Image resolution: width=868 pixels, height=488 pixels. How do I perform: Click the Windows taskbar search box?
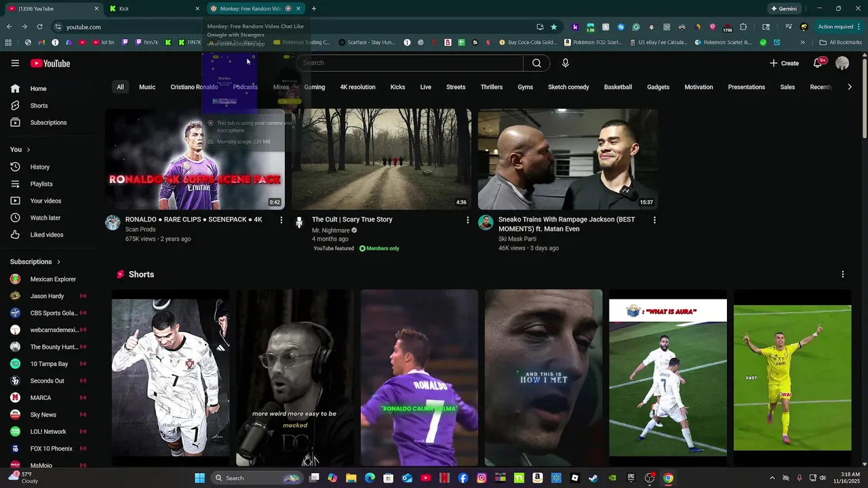point(256,478)
